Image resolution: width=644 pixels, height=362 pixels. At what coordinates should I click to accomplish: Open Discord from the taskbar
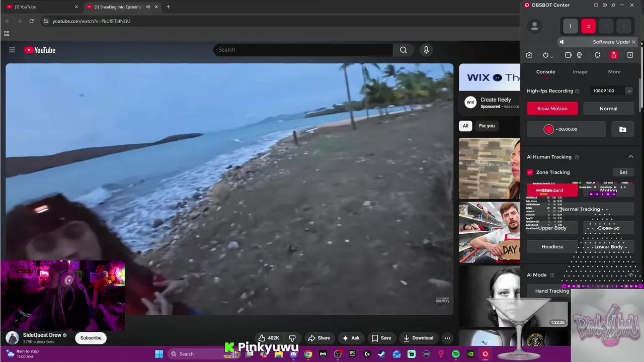[293, 354]
